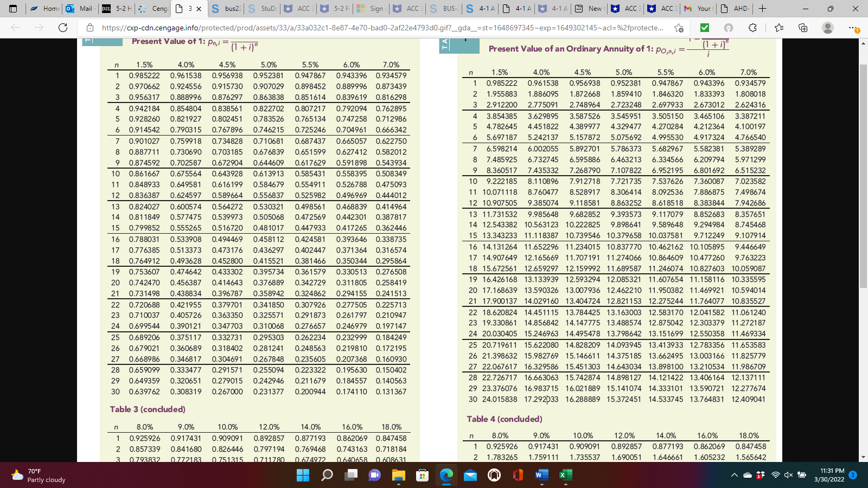Check battery status in the tray

[x=802, y=475]
